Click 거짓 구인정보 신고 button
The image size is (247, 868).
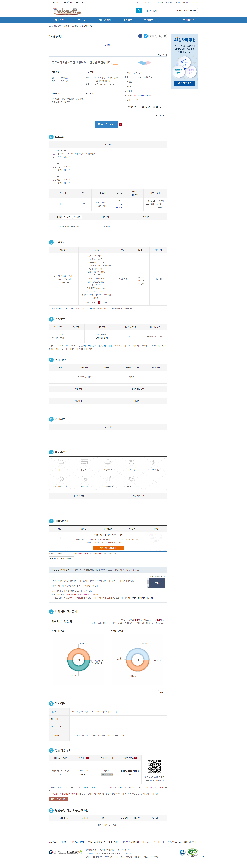point(58,799)
